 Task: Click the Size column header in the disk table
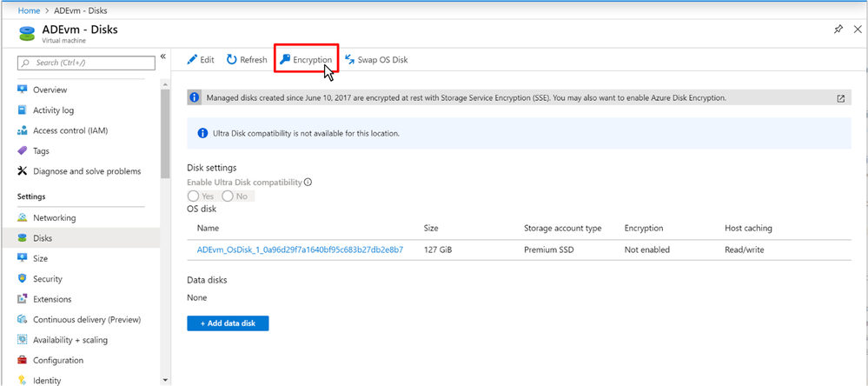(x=431, y=228)
